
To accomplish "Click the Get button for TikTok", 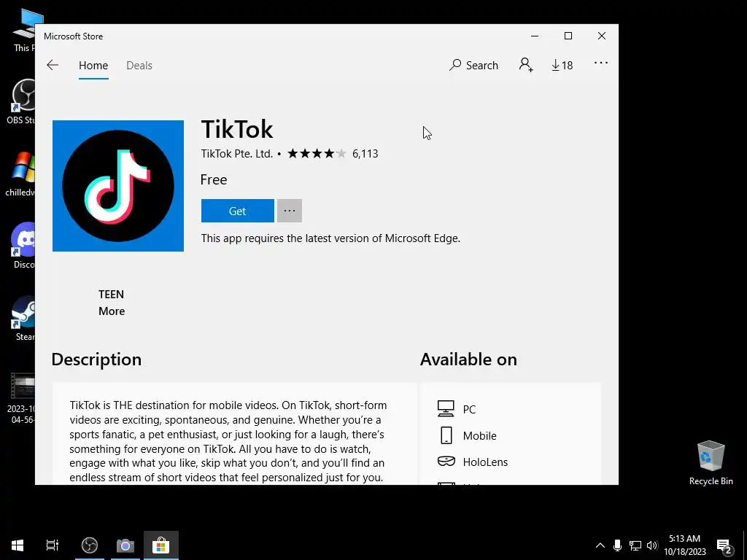I will [237, 211].
